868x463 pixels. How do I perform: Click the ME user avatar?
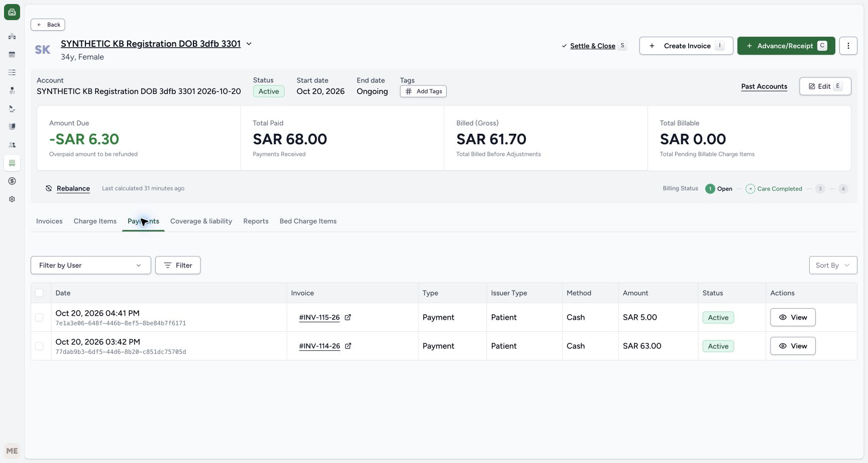coord(12,451)
